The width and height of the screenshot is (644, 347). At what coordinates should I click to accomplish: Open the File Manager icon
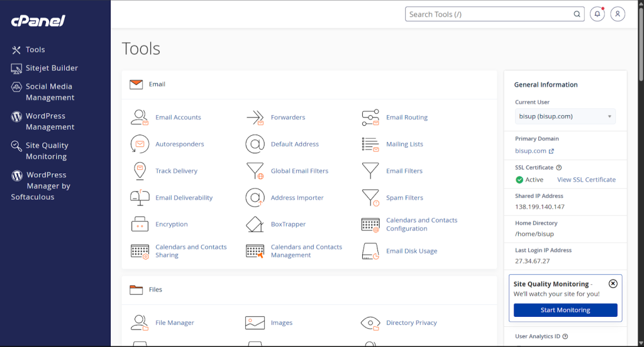pos(139,323)
